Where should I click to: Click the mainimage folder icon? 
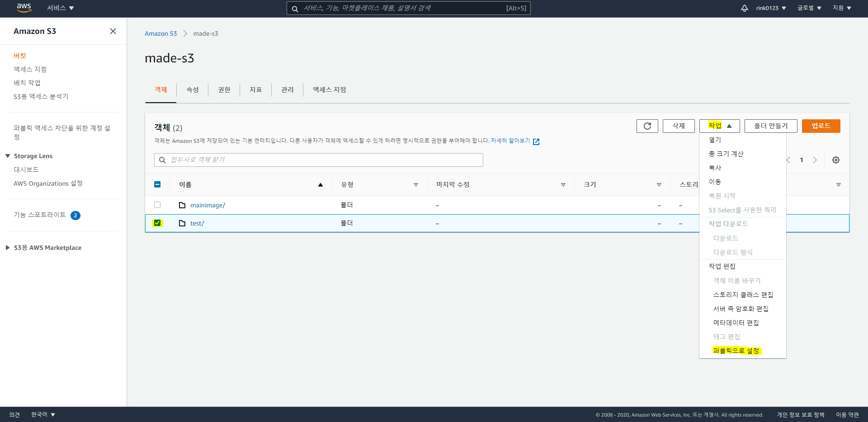click(x=182, y=205)
